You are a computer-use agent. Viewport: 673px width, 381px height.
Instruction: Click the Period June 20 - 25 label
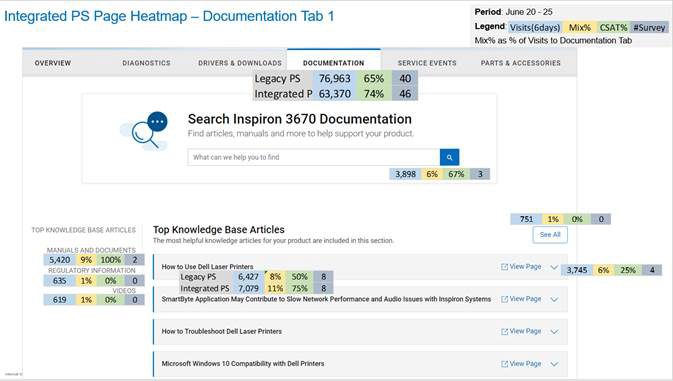[x=514, y=12]
